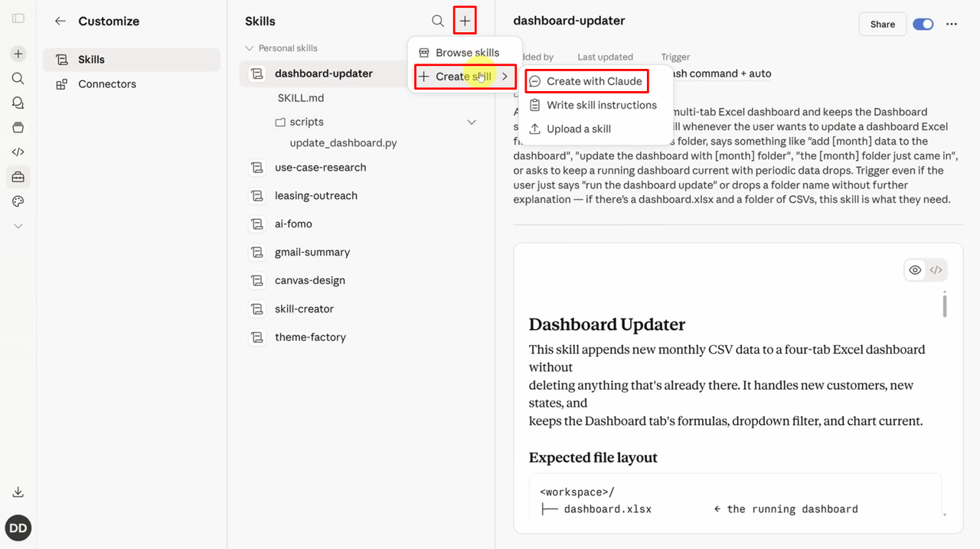
Task: Click the download icon at sidebar bottom
Action: (x=18, y=492)
